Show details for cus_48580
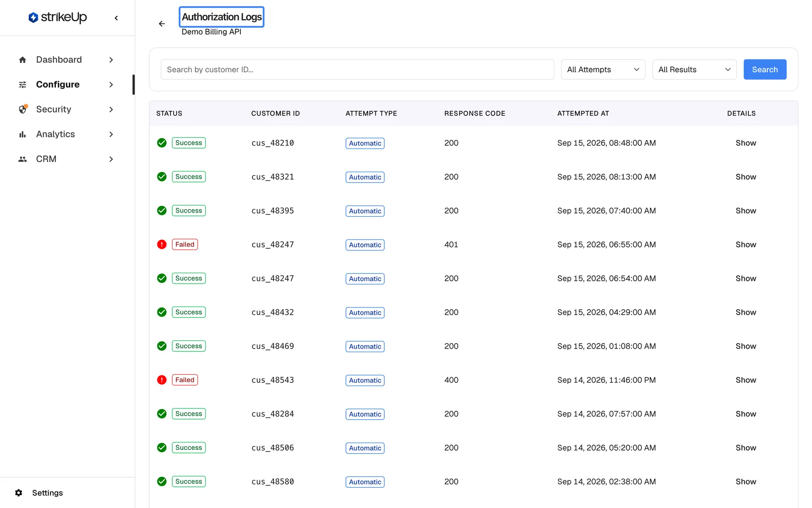This screenshot has width=812, height=508. 746,481
